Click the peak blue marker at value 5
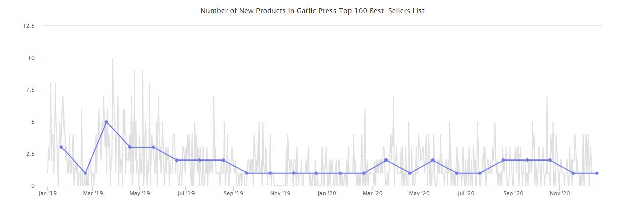Viewport: 644px width, 214px height. pyautogui.click(x=106, y=122)
